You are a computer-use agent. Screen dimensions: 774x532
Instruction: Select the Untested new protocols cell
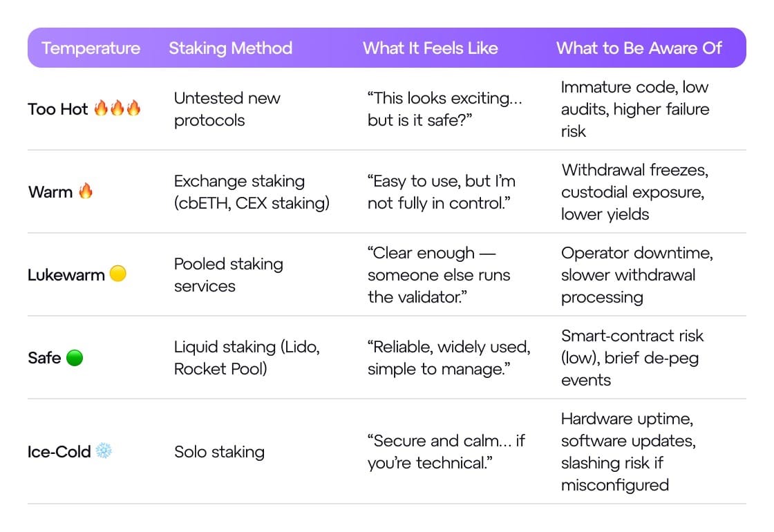(x=227, y=109)
